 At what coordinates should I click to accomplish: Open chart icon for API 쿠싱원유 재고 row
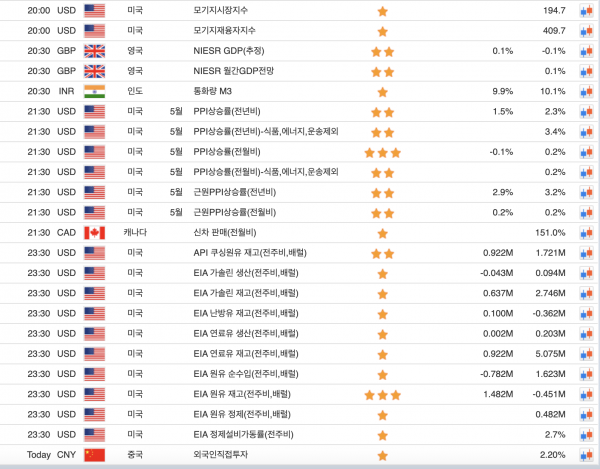[586, 253]
